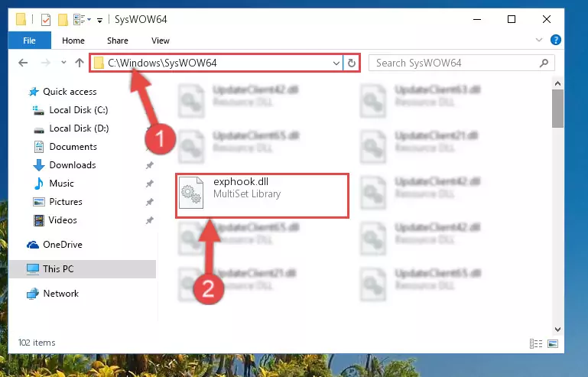Select the exphook.dll file name

point(241,181)
